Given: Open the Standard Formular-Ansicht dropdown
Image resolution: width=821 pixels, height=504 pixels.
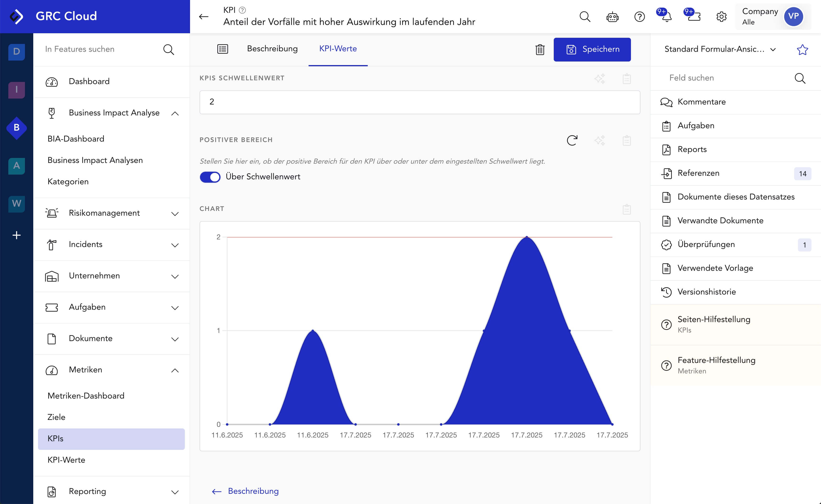Looking at the screenshot, I should tap(720, 49).
